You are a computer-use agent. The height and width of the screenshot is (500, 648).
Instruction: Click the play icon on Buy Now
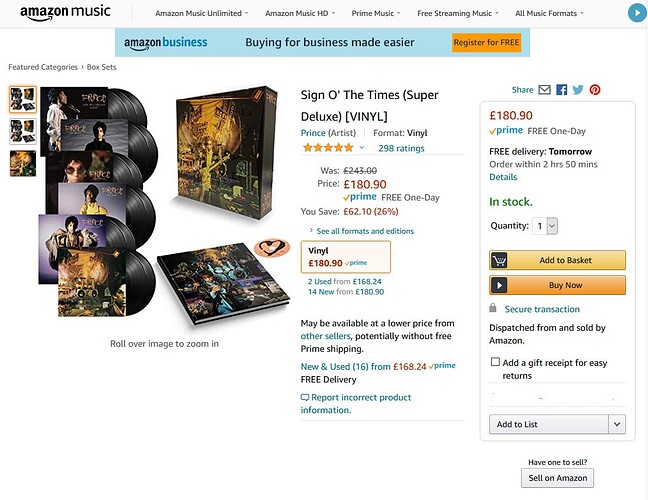coord(499,285)
